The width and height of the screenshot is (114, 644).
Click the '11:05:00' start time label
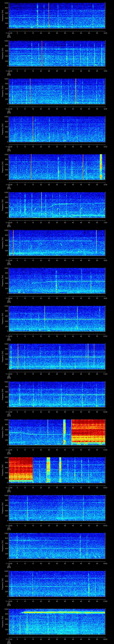coord(9,184)
